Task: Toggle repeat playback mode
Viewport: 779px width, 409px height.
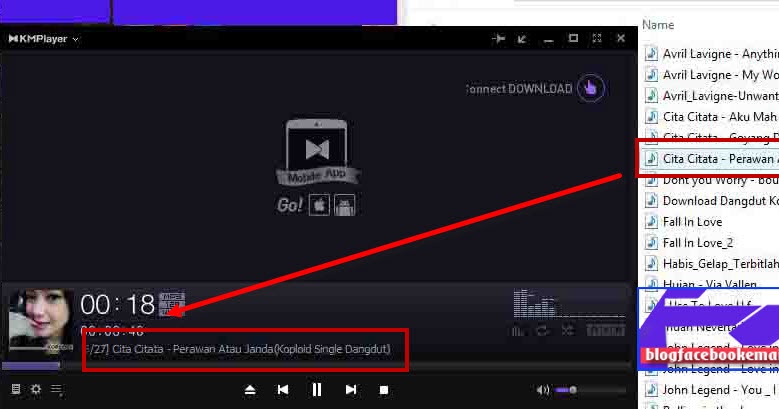Action: (542, 330)
